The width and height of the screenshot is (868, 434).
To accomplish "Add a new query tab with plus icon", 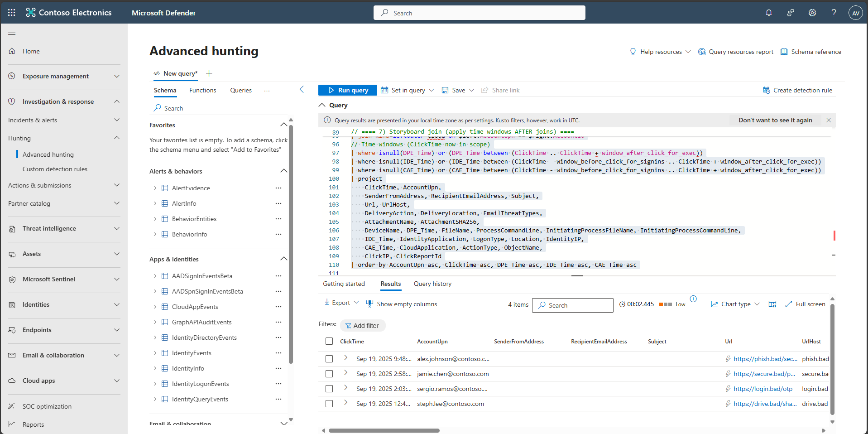I will (x=209, y=73).
